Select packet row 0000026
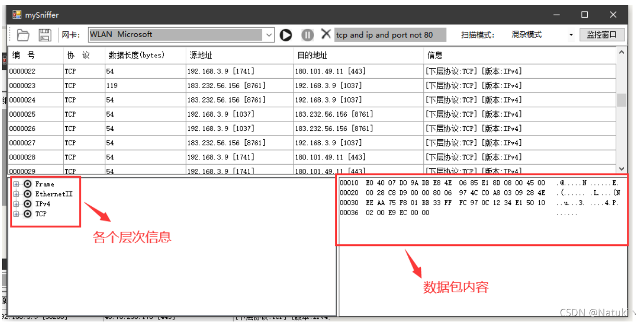 coord(312,129)
